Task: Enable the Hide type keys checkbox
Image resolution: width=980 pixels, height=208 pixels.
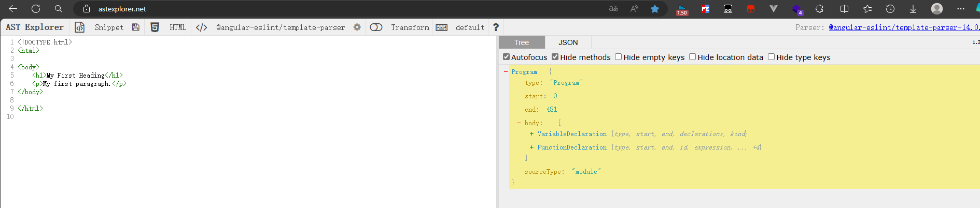Action: pos(772,57)
